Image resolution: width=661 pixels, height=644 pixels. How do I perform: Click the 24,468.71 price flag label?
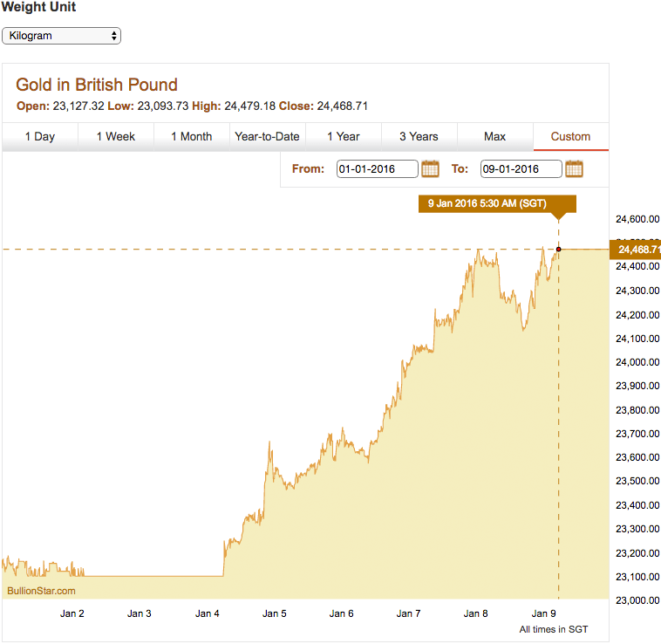click(x=636, y=250)
